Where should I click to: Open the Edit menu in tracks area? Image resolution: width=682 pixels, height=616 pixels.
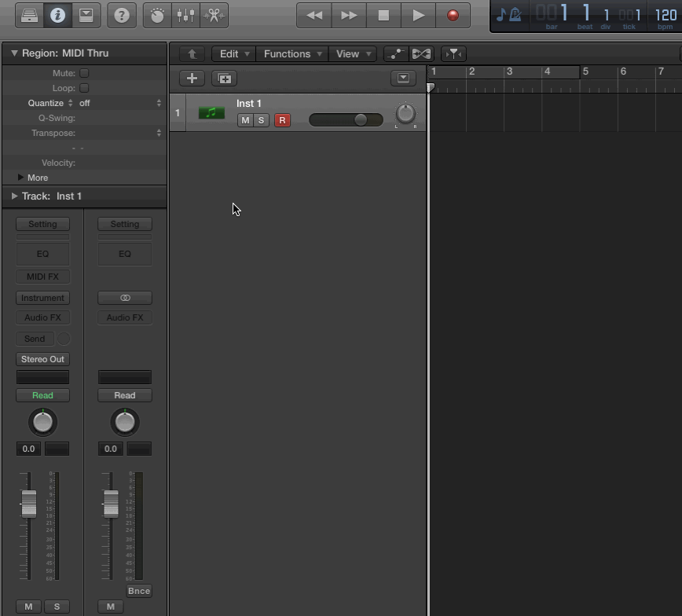[x=234, y=54]
